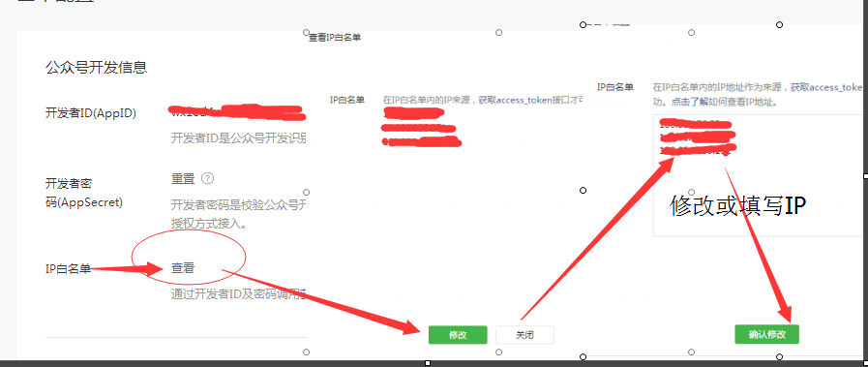
Task: Click the 开发者密码(AppSecret) label
Action: [x=84, y=192]
